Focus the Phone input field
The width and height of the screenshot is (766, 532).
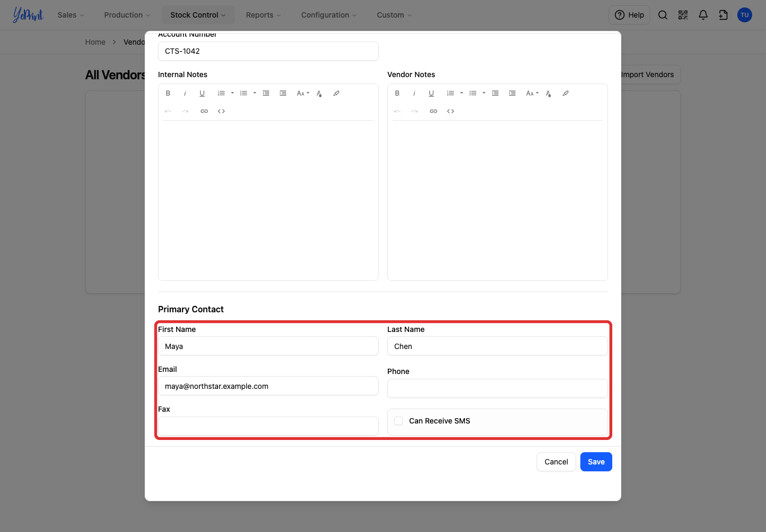coord(497,388)
